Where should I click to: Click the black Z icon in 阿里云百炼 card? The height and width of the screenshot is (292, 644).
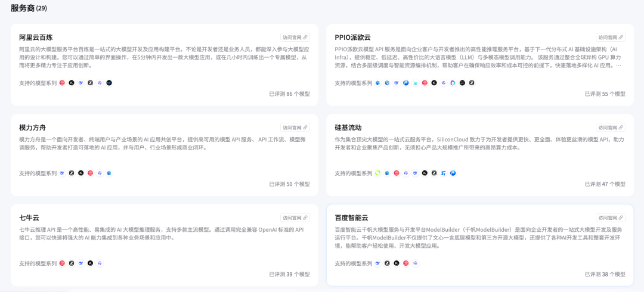pos(91,83)
